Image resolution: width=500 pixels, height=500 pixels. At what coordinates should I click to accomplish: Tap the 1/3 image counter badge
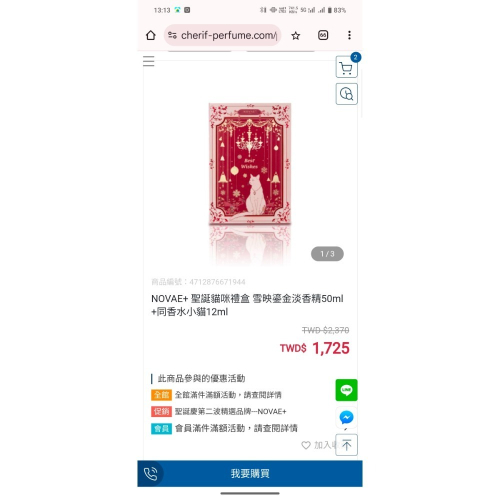point(327,254)
